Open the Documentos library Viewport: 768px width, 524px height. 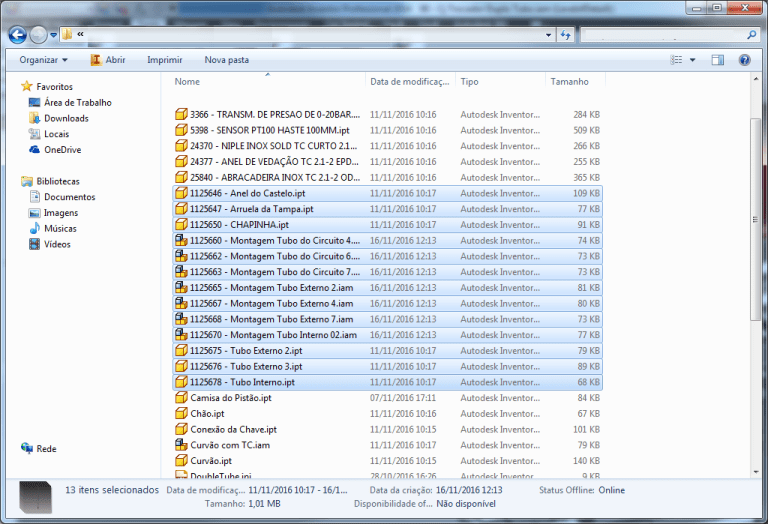70,197
